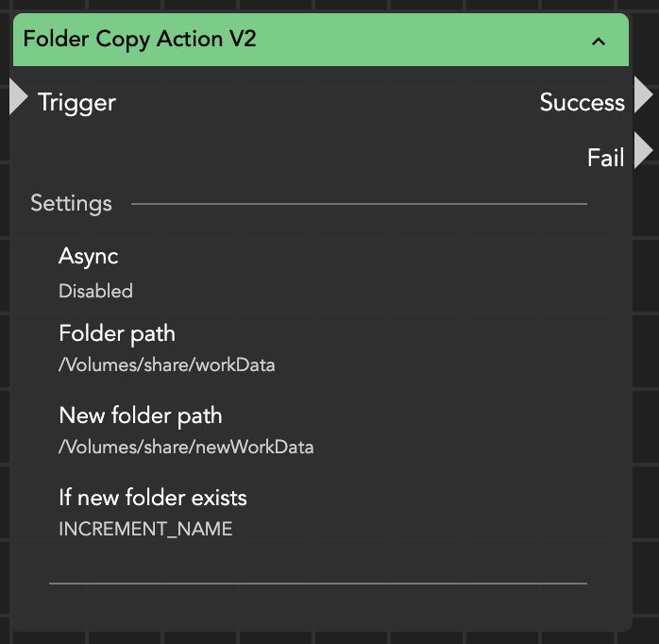Toggle the Async Disabled value

click(x=95, y=291)
